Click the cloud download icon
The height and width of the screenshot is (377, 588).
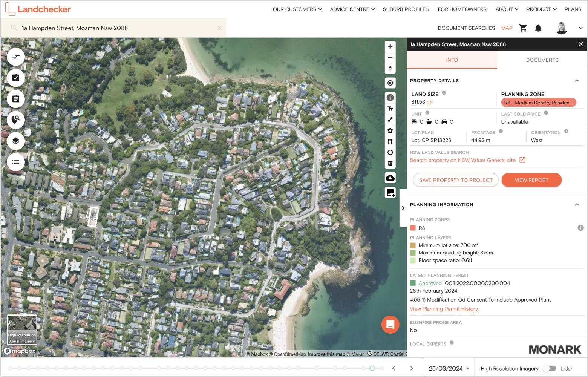click(x=390, y=178)
